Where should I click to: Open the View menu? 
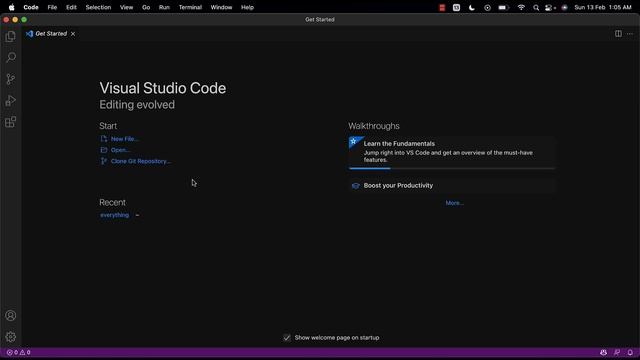click(127, 7)
